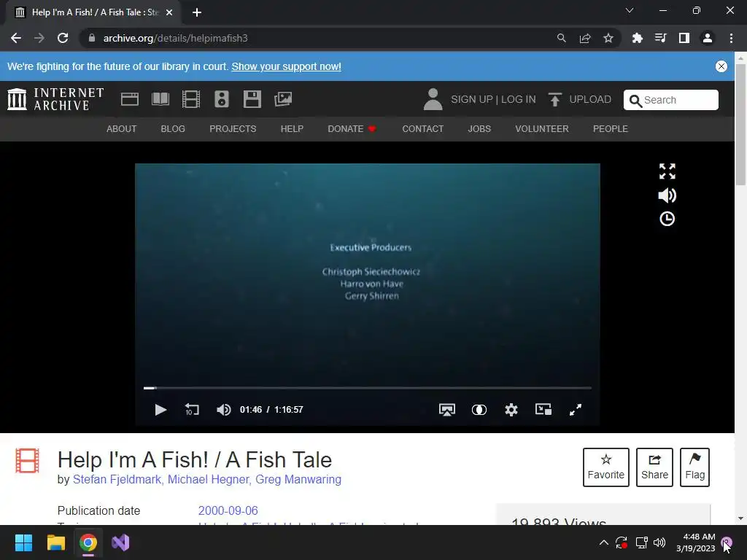
Task: Click the clock icon beside player
Action: (x=667, y=219)
